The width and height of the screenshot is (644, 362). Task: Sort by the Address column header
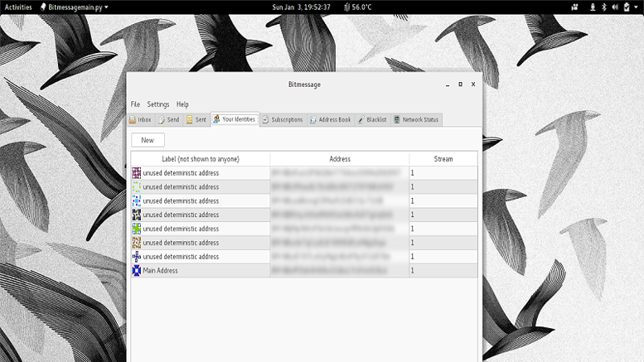tap(340, 159)
